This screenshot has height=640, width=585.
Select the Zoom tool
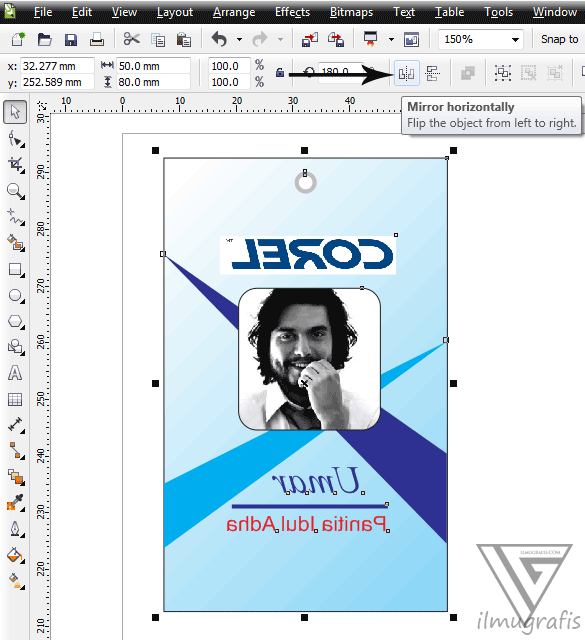pyautogui.click(x=16, y=191)
